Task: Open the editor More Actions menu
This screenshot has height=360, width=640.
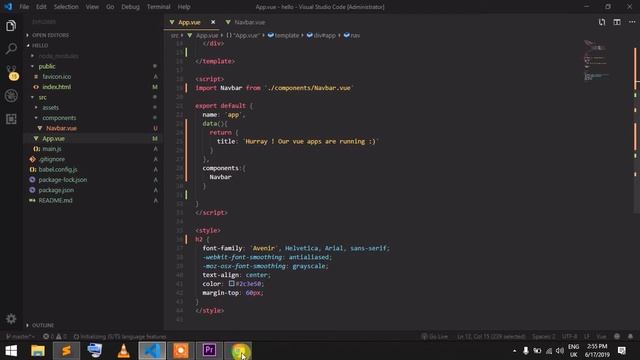Action: (x=632, y=22)
